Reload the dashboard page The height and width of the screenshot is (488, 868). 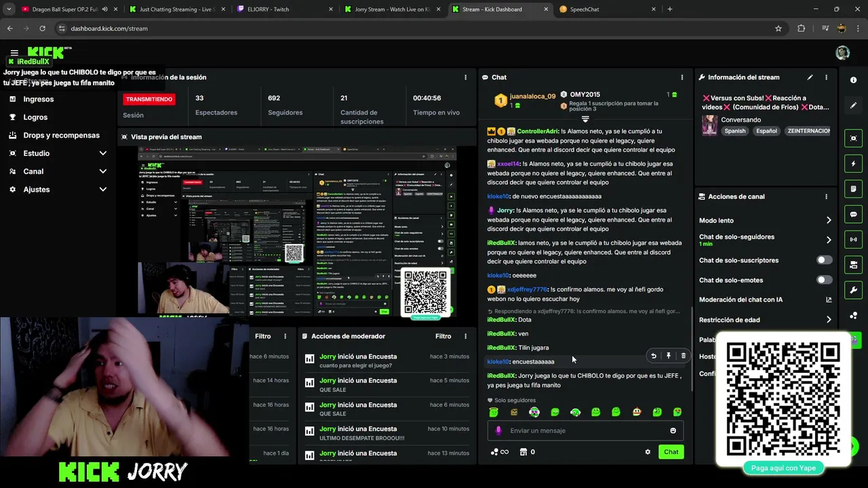(x=42, y=28)
